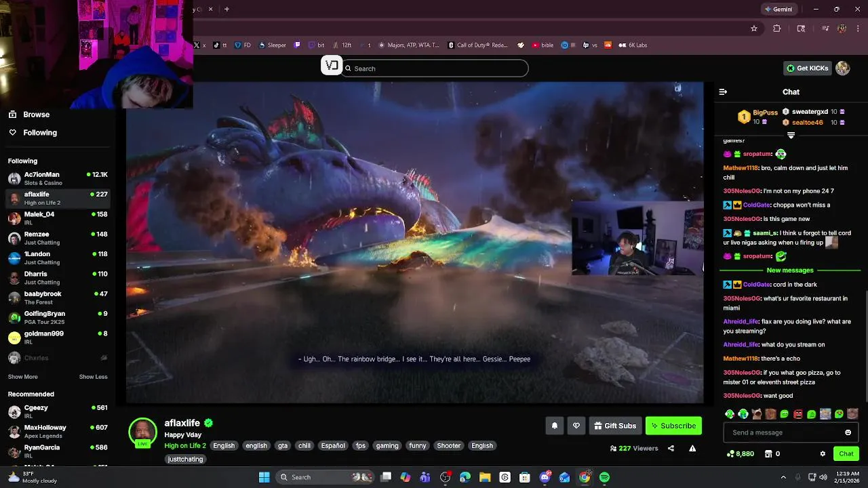Open Dharris channel in the sidebar
This screenshot has width=868, height=488.
[58, 277]
